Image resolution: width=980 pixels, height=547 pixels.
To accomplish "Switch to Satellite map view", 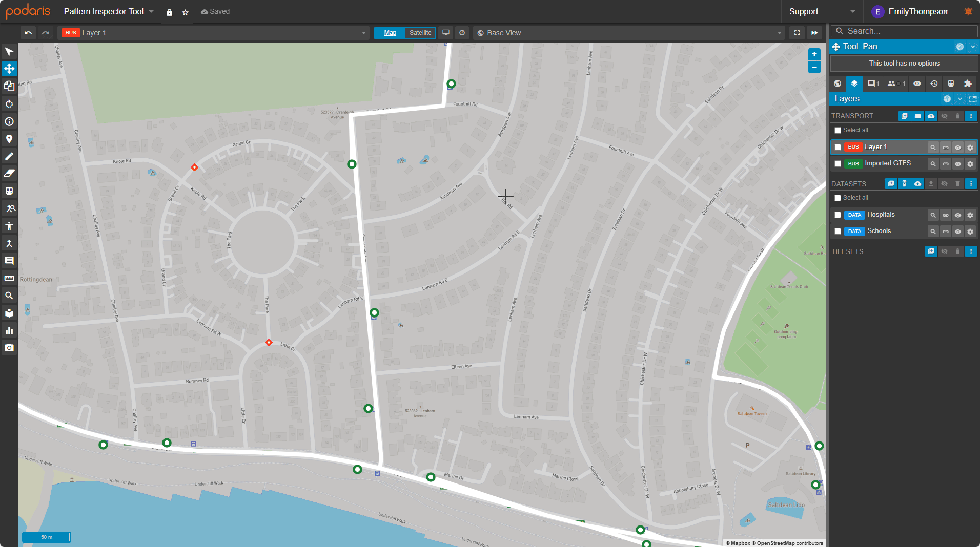I will point(420,33).
